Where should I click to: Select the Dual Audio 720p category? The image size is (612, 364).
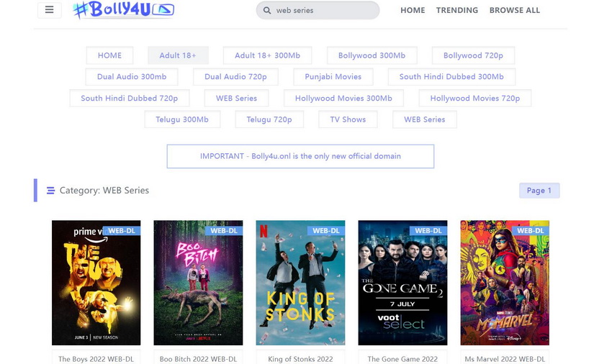click(x=235, y=77)
